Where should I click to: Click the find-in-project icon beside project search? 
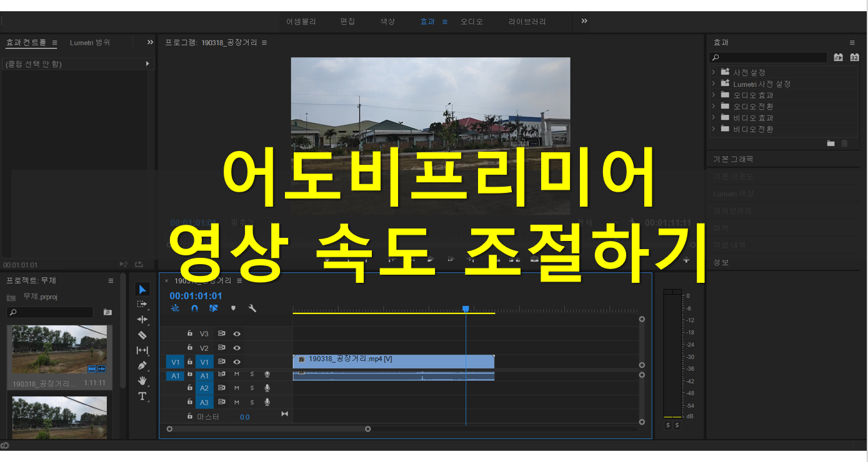(107, 312)
